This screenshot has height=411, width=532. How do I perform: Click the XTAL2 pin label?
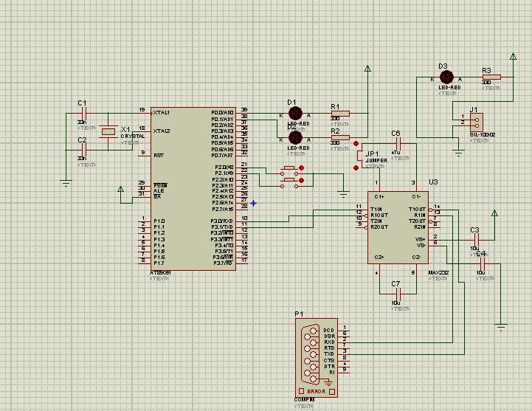pyautogui.click(x=162, y=131)
